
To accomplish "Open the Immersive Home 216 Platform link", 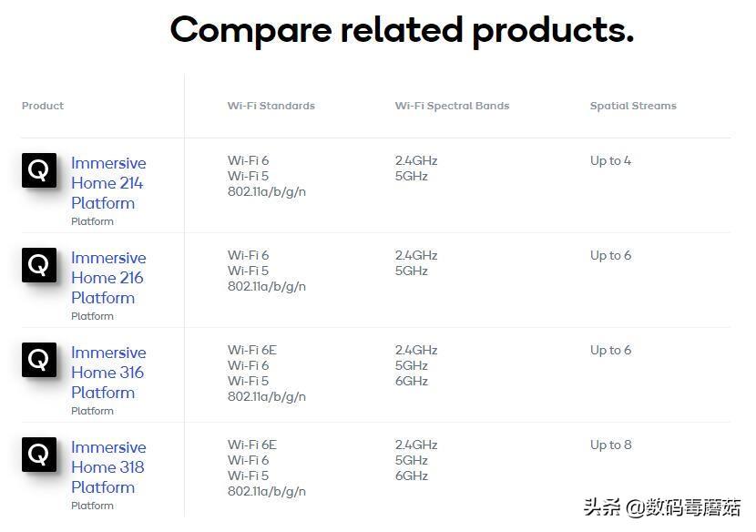I will pos(108,277).
